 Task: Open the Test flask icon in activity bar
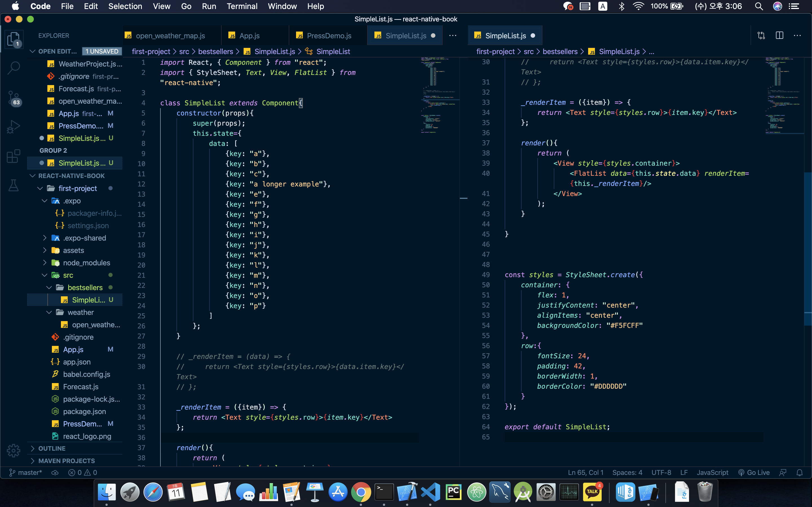[14, 185]
